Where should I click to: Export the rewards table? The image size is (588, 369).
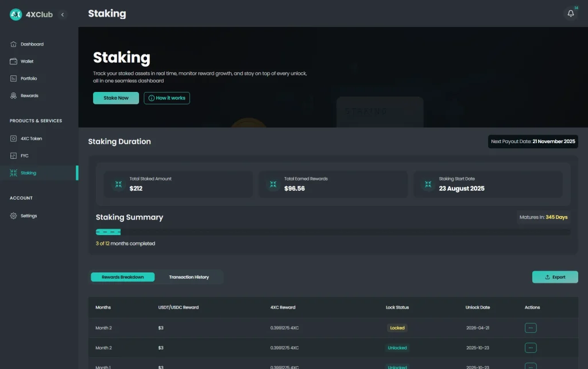click(x=555, y=277)
